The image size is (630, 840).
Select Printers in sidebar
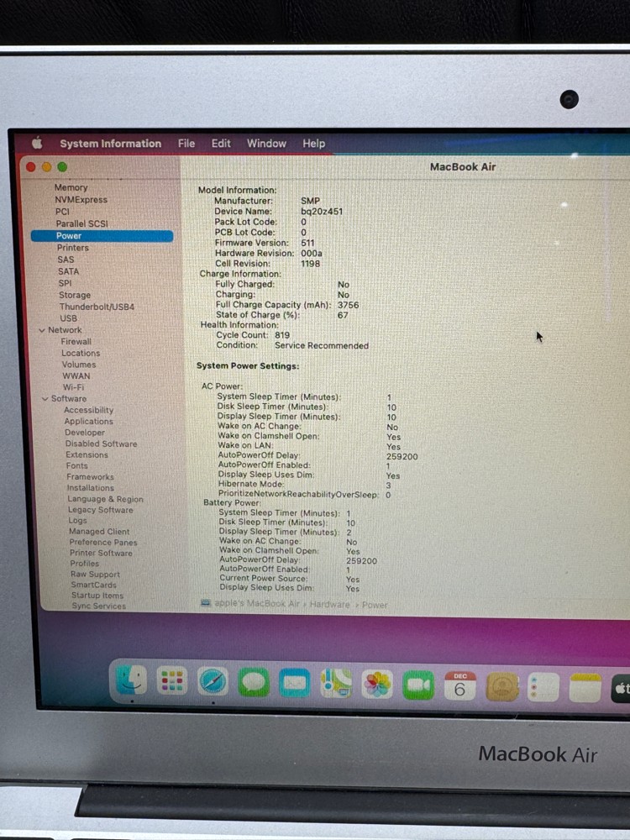coord(73,248)
